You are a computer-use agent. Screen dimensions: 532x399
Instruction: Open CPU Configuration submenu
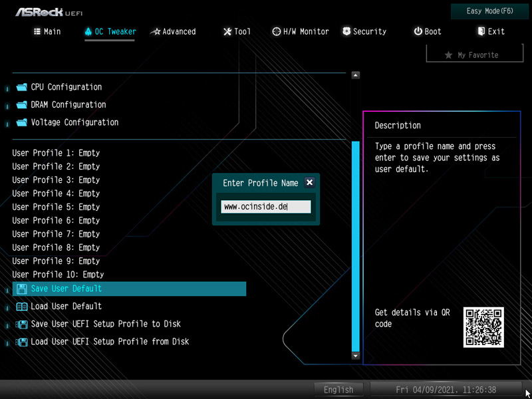coord(66,87)
